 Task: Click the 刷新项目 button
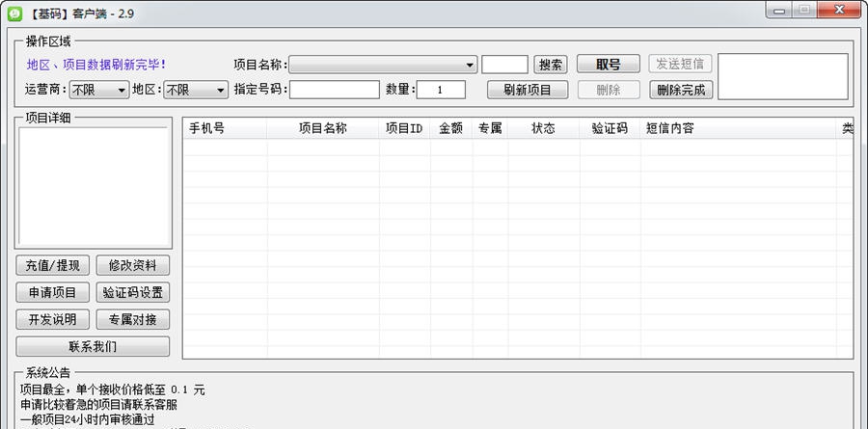pos(528,90)
